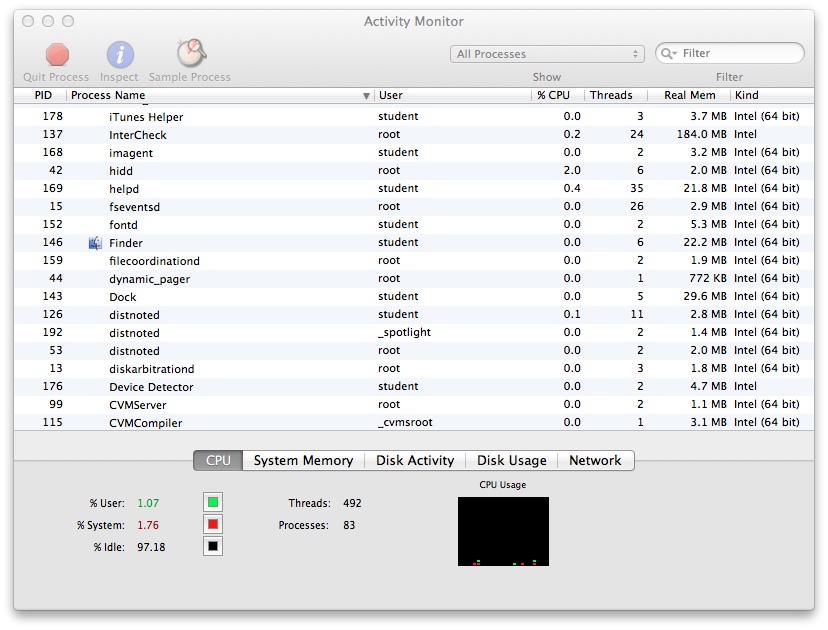
Task: Switch to the Network tab
Action: coord(596,460)
